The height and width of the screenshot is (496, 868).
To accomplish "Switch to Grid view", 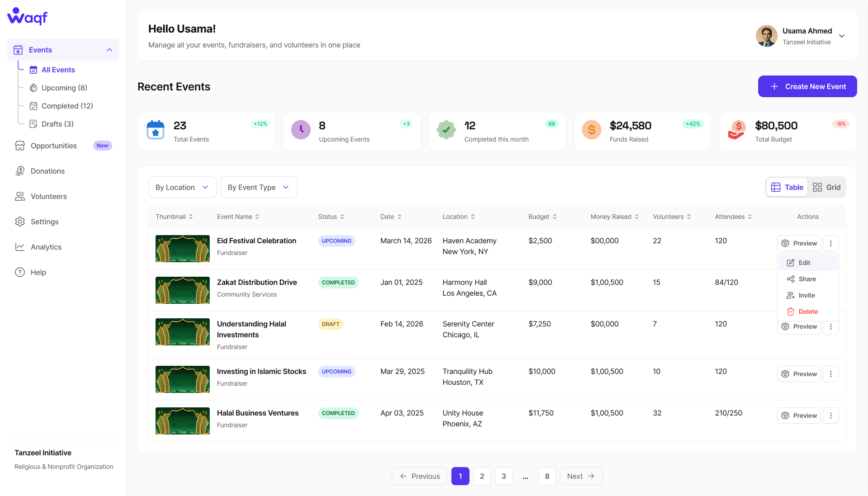I will [x=826, y=187].
